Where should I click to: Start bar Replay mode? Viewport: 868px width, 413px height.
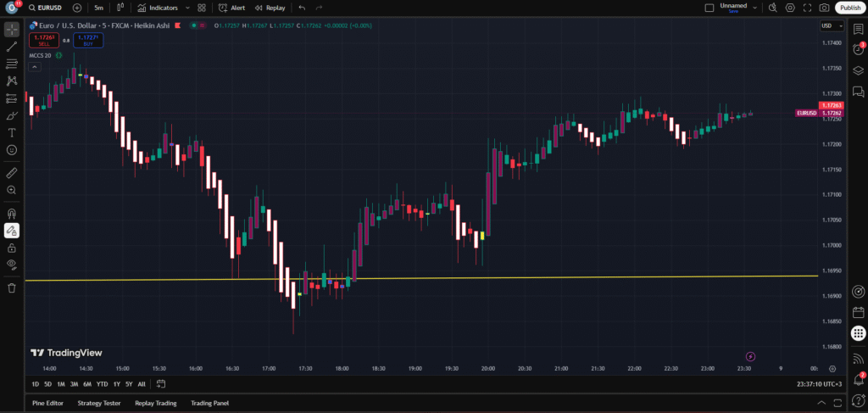point(270,8)
